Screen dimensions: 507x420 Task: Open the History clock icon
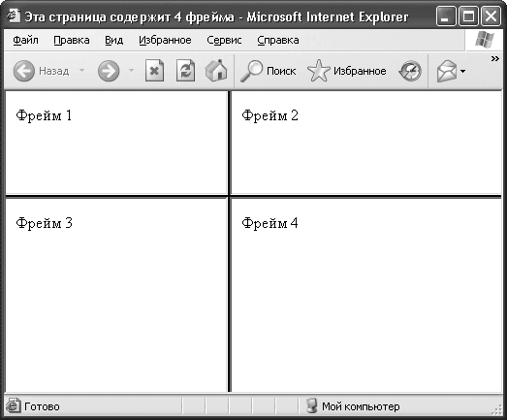click(x=410, y=71)
